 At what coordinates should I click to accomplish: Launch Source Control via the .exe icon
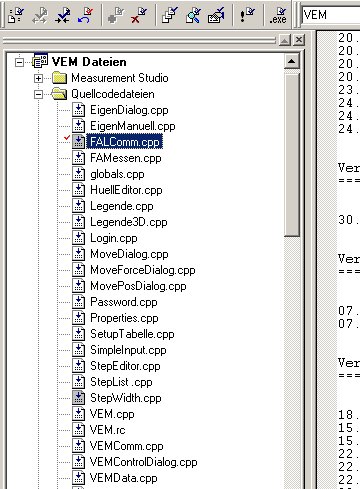(x=278, y=15)
